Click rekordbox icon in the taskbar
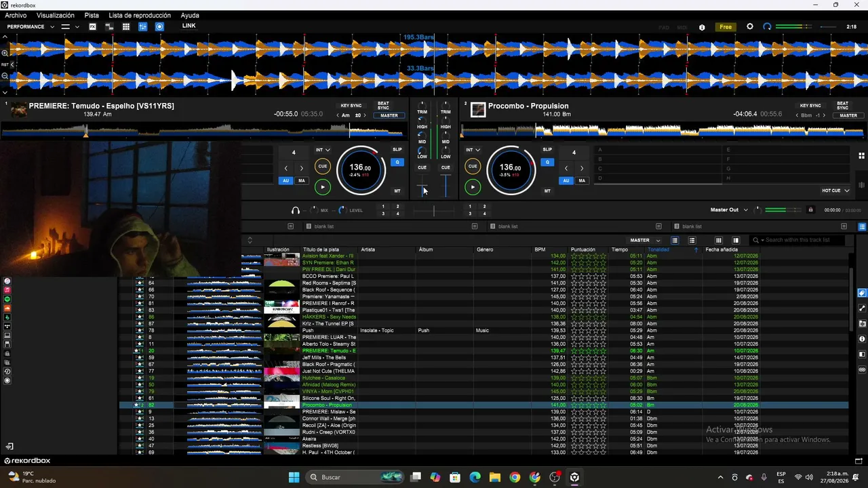The width and height of the screenshot is (868, 488). click(574, 477)
